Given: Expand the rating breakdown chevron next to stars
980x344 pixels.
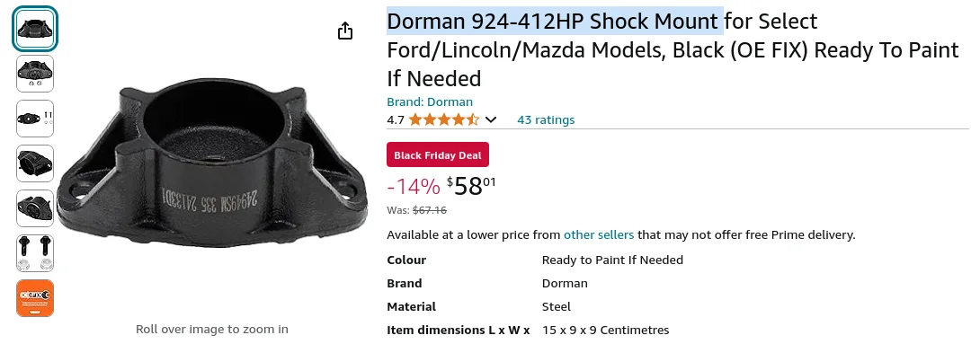Looking at the screenshot, I should click(491, 119).
